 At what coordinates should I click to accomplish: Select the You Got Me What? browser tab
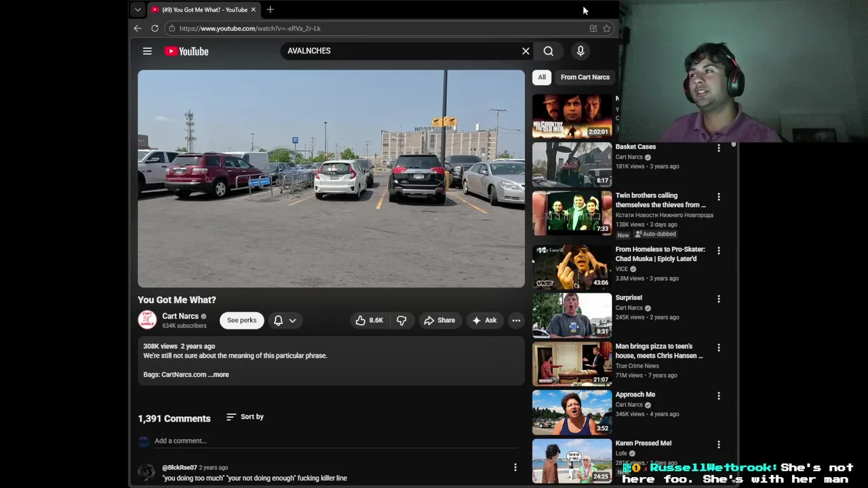[x=203, y=9]
